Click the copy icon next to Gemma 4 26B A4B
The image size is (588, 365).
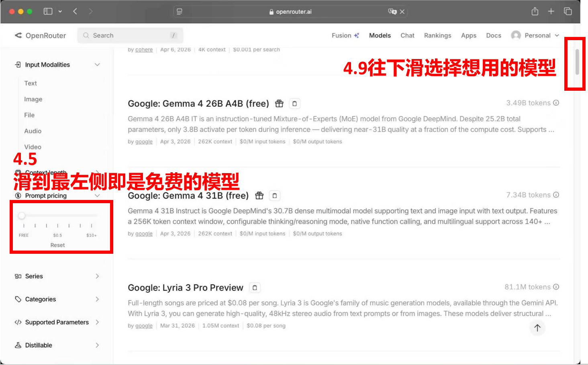pyautogui.click(x=295, y=103)
